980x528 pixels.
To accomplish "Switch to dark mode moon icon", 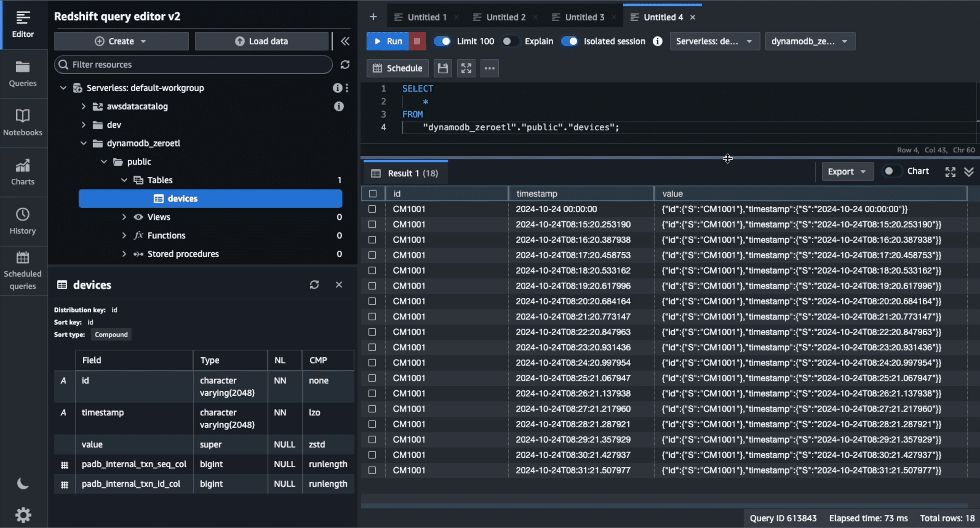I will point(23,484).
